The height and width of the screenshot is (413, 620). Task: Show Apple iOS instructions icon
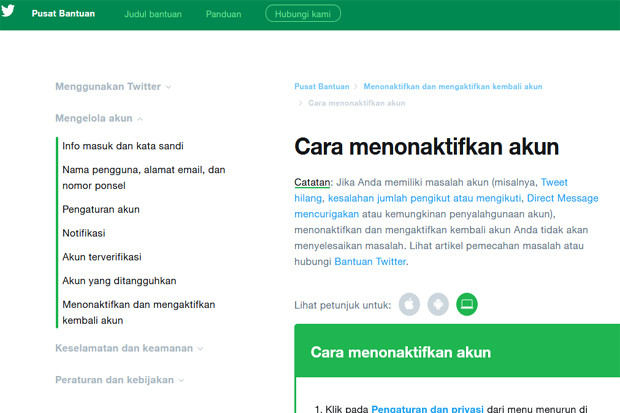coord(409,304)
